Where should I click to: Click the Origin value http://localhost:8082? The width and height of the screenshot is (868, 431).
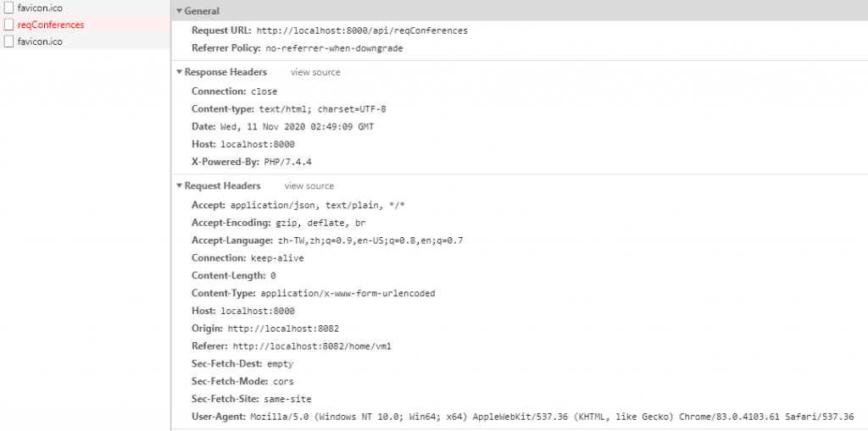283,329
